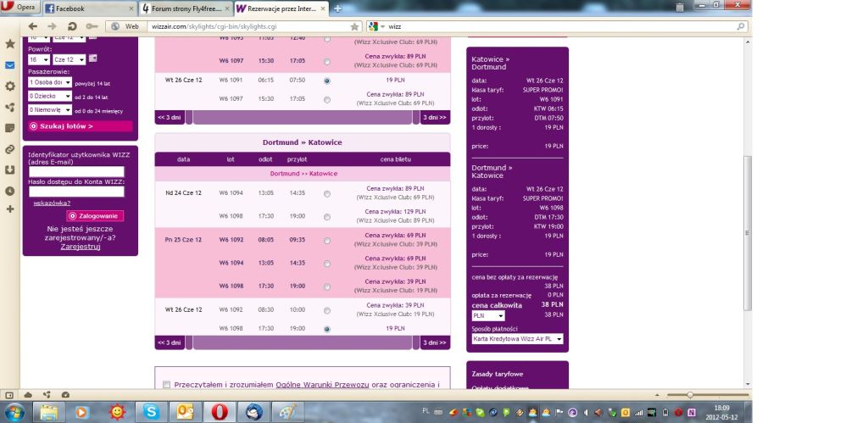Screen dimensions: 868x423
Task: Open the 0 Niemowlę dropdown
Action: (50, 110)
